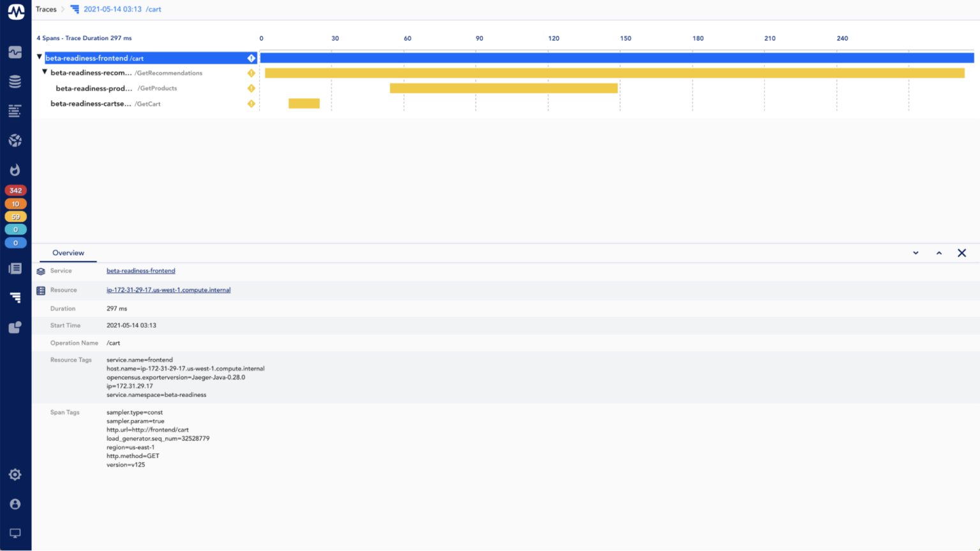Click the Websites globe icon in sidebar
This screenshot has height=551, width=980.
click(15, 140)
